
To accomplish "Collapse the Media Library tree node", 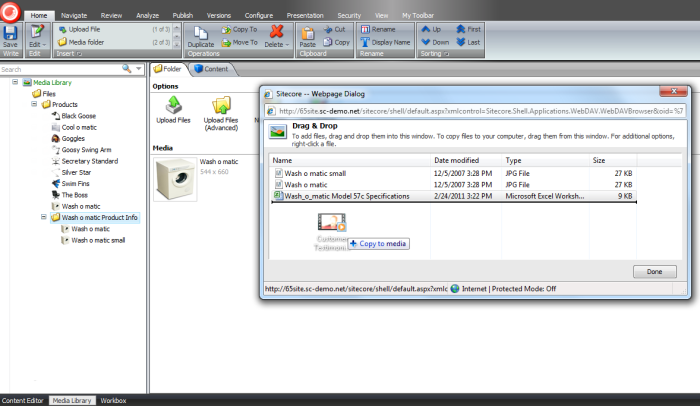I will (x=15, y=82).
